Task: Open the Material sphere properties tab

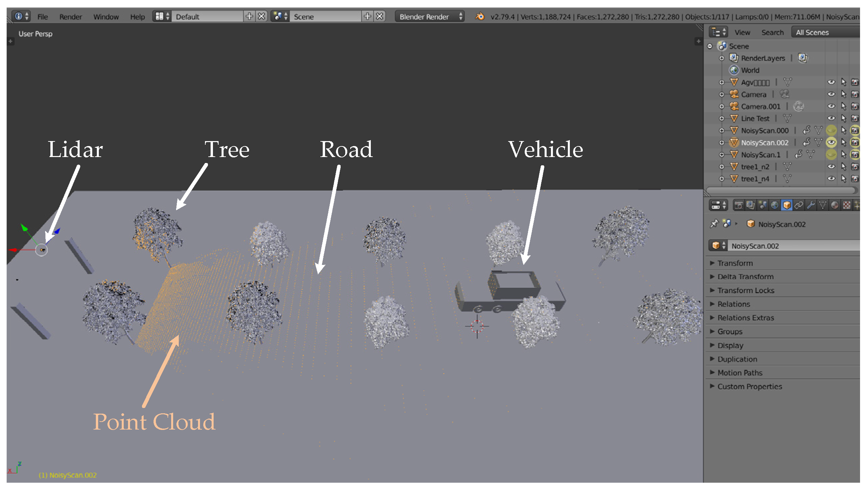Action: point(835,205)
